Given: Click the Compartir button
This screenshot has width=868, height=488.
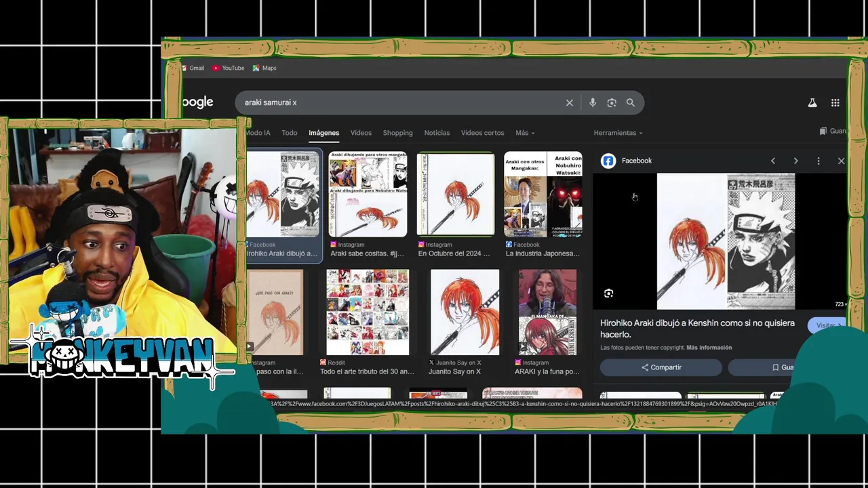Looking at the screenshot, I should [x=661, y=367].
